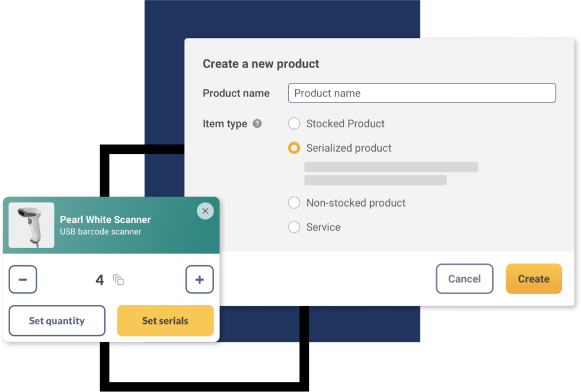Click the USB barcode scanner subtitle
Image resolution: width=581 pixels, height=392 pixels.
tap(101, 232)
